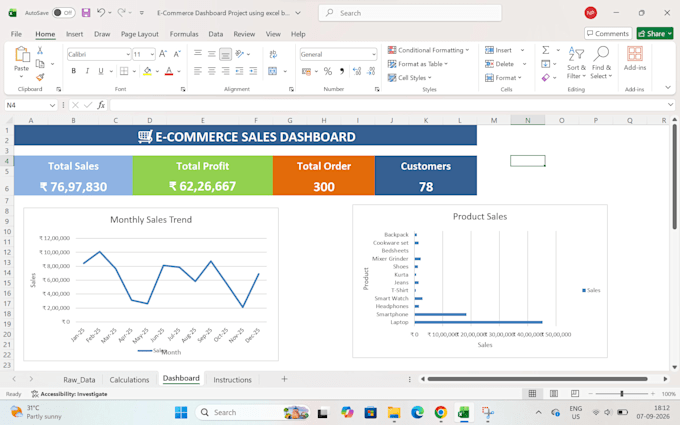Image resolution: width=680 pixels, height=425 pixels.
Task: Click the Share button
Action: 655,33
